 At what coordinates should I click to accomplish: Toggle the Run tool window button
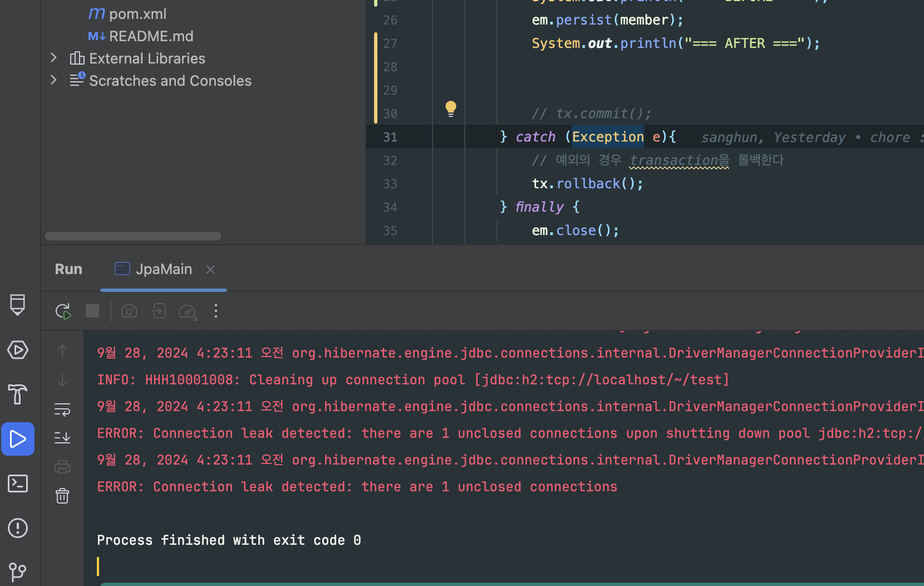tap(18, 439)
